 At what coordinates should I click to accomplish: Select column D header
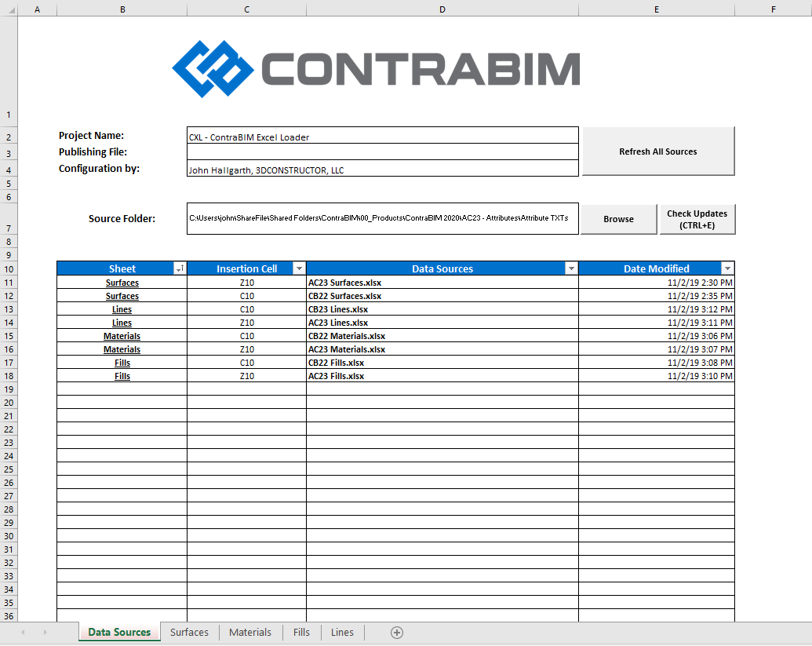(442, 9)
